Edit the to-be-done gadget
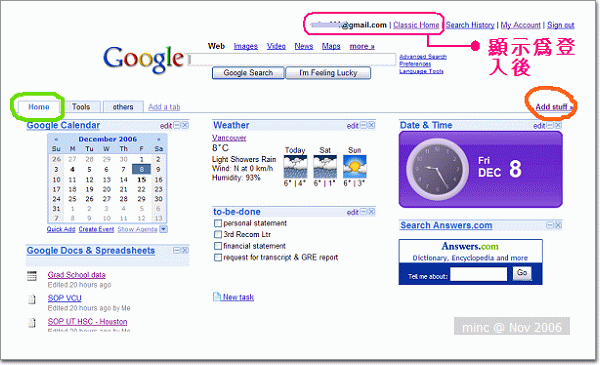 (352, 212)
